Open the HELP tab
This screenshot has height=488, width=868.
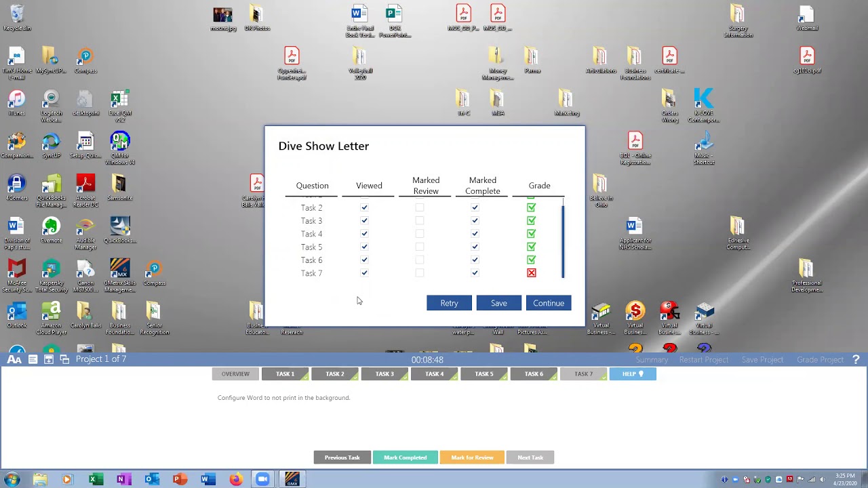(x=633, y=374)
